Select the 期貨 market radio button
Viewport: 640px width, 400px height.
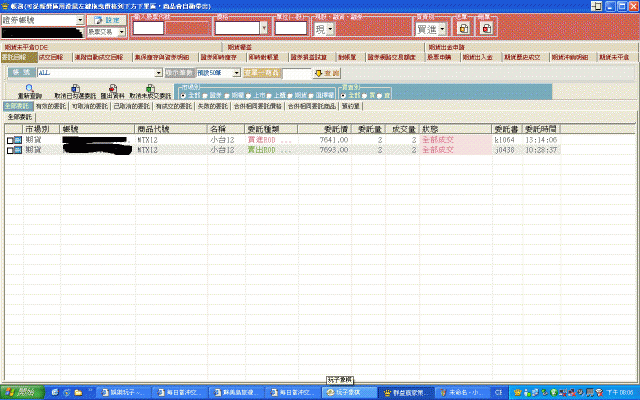point(290,96)
